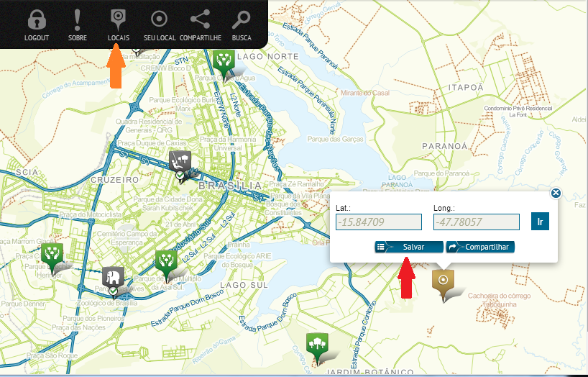The height and width of the screenshot is (377, 588).
Task: Select the green marker near Parque Asa Sul
Action: click(x=166, y=261)
